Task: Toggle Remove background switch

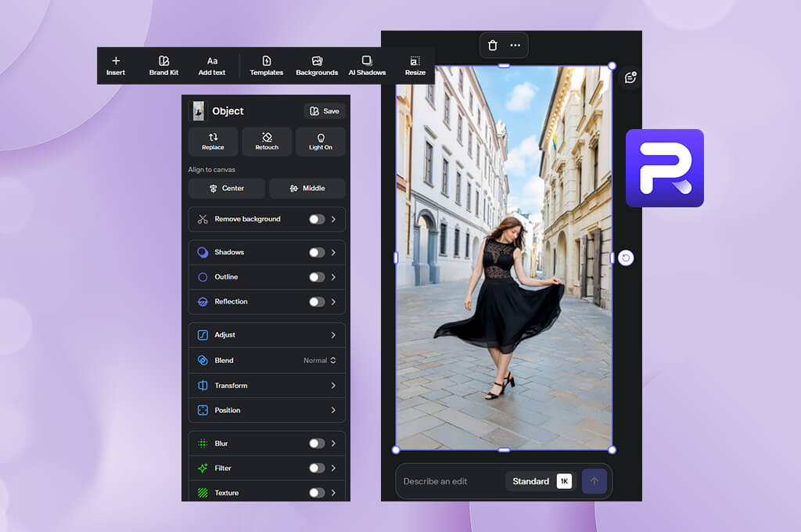Action: [317, 219]
